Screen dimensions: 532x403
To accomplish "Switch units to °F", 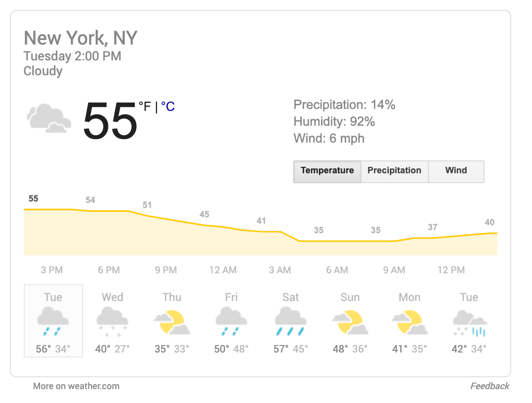I will 145,106.
